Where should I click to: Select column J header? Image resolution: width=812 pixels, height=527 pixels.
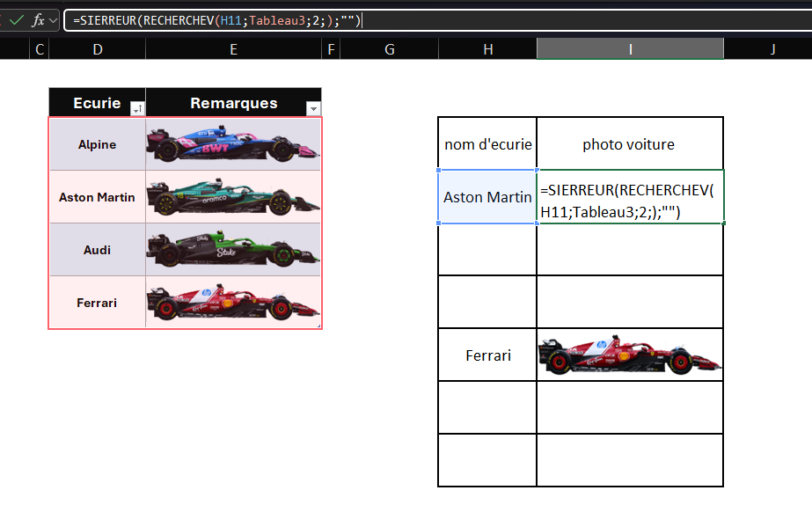pyautogui.click(x=772, y=49)
